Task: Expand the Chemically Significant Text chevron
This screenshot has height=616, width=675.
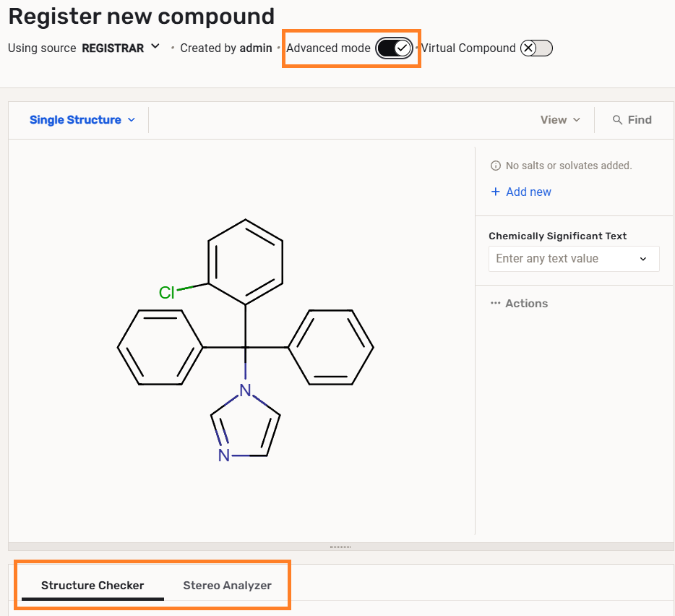Action: (643, 259)
